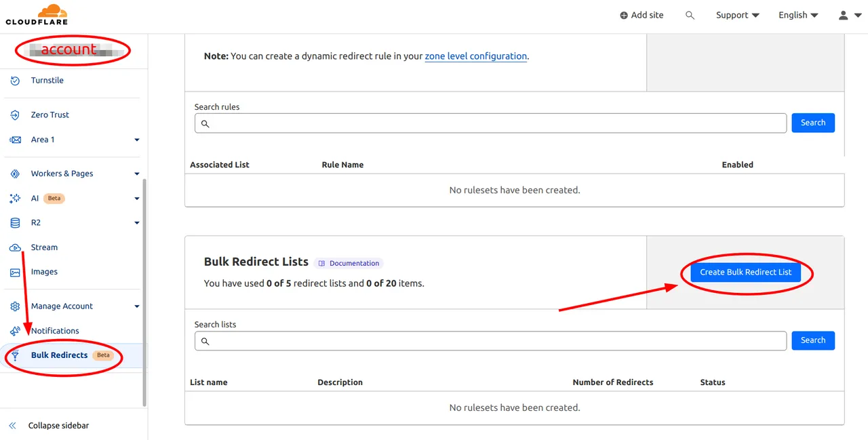868x440 pixels.
Task: Click the Rule Name column header
Action: click(x=342, y=165)
